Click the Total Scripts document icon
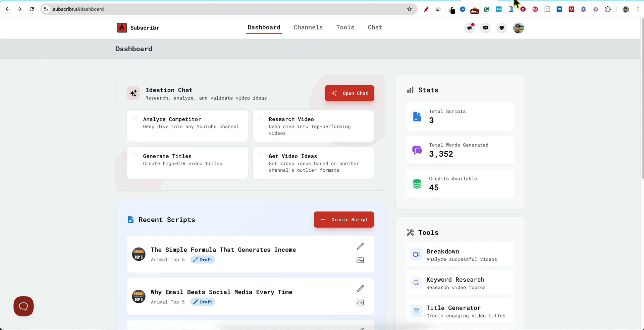 (417, 117)
